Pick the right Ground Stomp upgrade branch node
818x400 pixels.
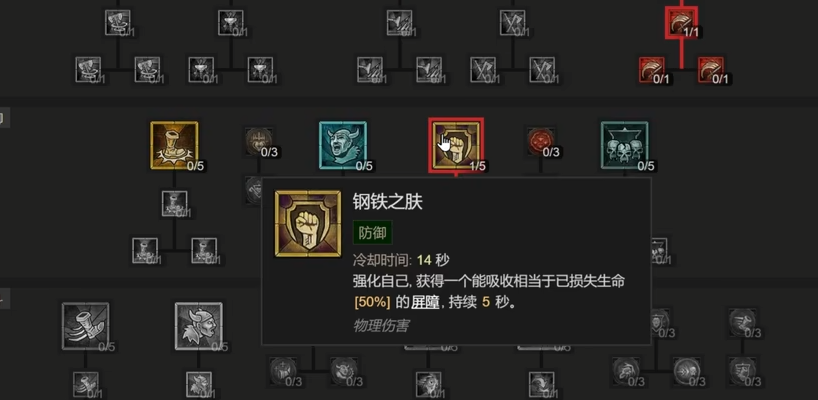204,250
